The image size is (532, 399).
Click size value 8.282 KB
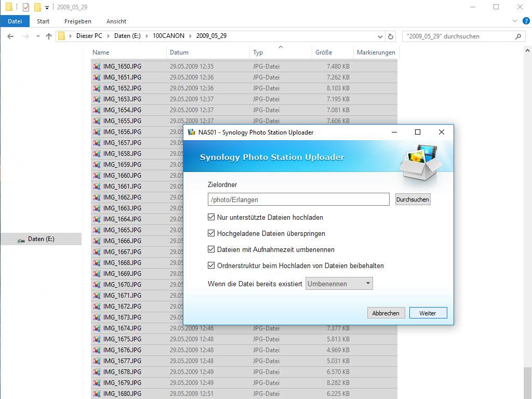coord(338,383)
